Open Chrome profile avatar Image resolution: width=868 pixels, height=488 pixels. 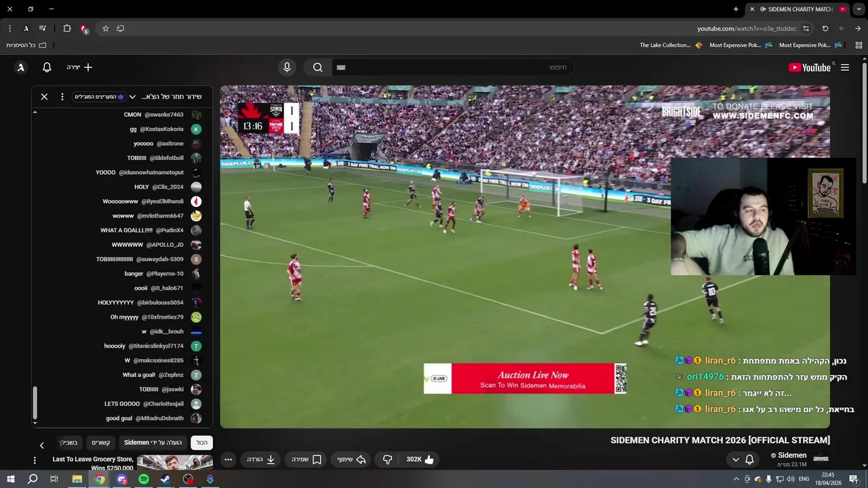[x=26, y=28]
